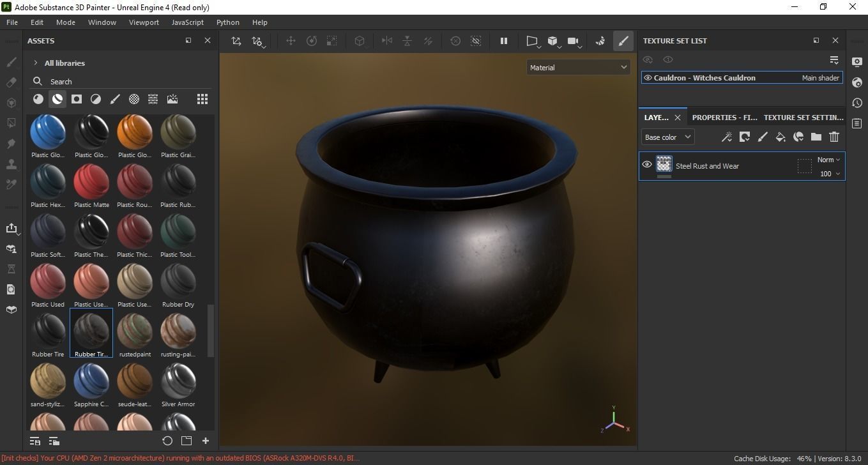The width and height of the screenshot is (868, 465).
Task: Open Texture Set List settings menu icon
Action: 834,60
